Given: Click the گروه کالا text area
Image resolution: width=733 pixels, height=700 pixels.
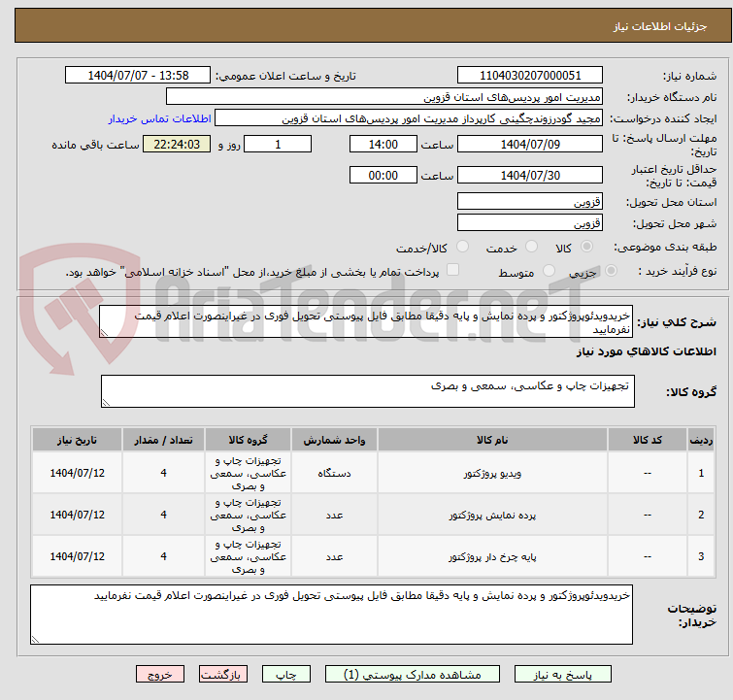Looking at the screenshot, I should tap(367, 392).
